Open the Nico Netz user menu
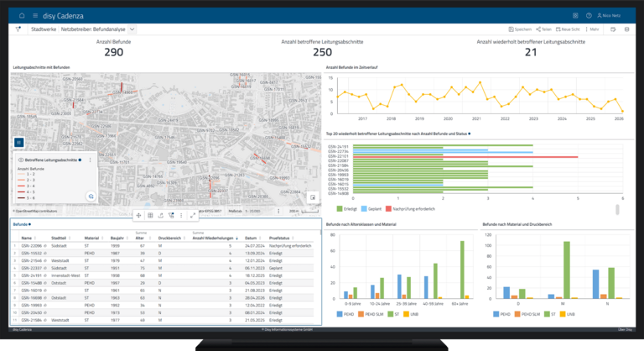The width and height of the screenshot is (644, 351). pyautogui.click(x=609, y=16)
